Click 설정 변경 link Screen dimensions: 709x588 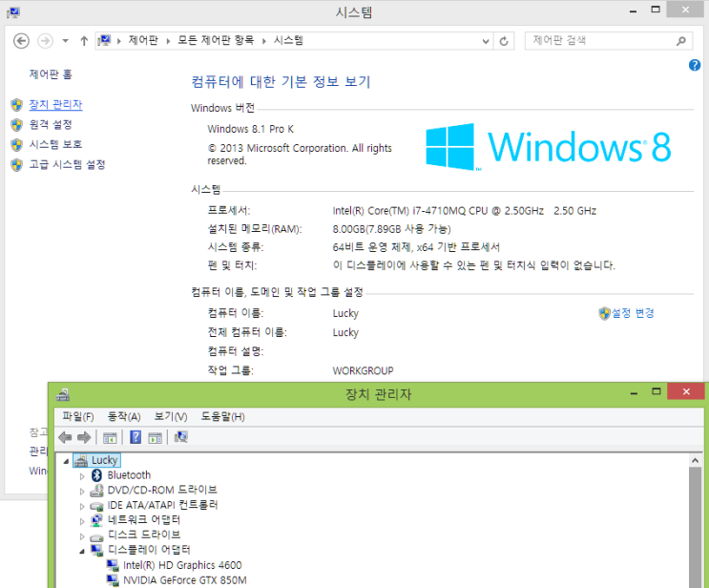coord(633,313)
